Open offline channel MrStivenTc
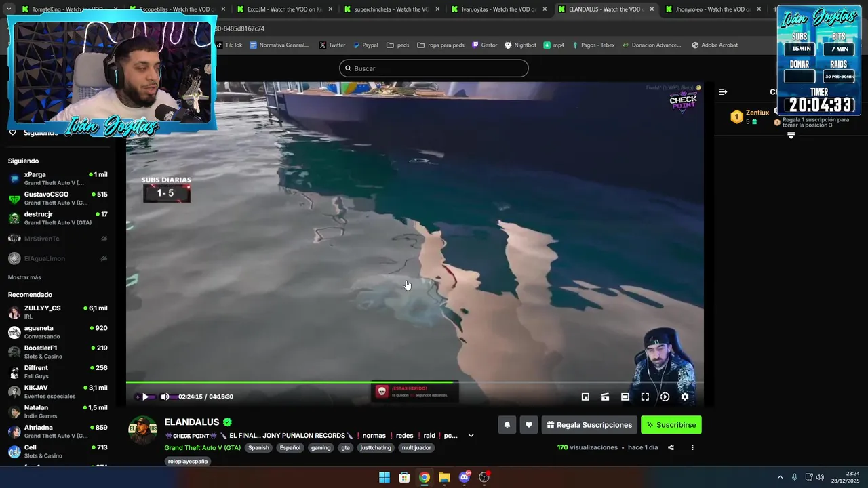 58,239
